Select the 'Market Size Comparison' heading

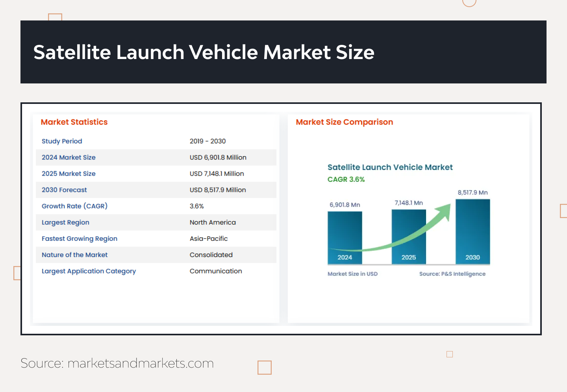pyautogui.click(x=344, y=122)
